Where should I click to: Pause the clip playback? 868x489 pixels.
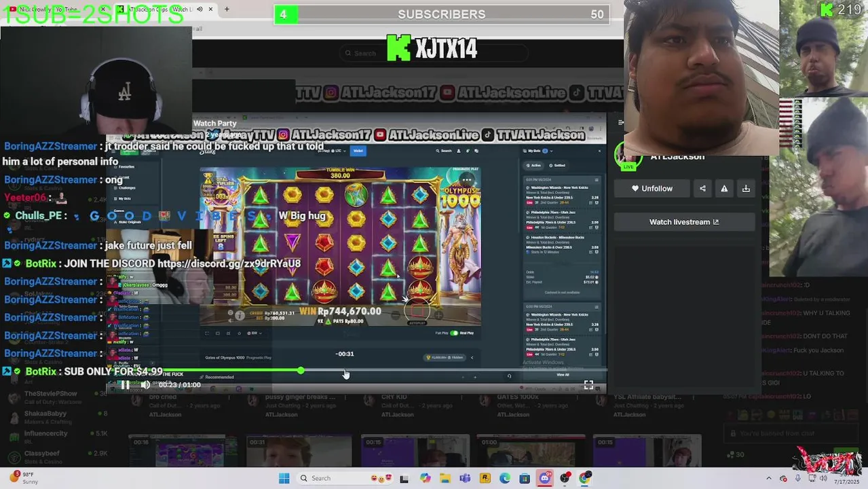[x=126, y=385]
